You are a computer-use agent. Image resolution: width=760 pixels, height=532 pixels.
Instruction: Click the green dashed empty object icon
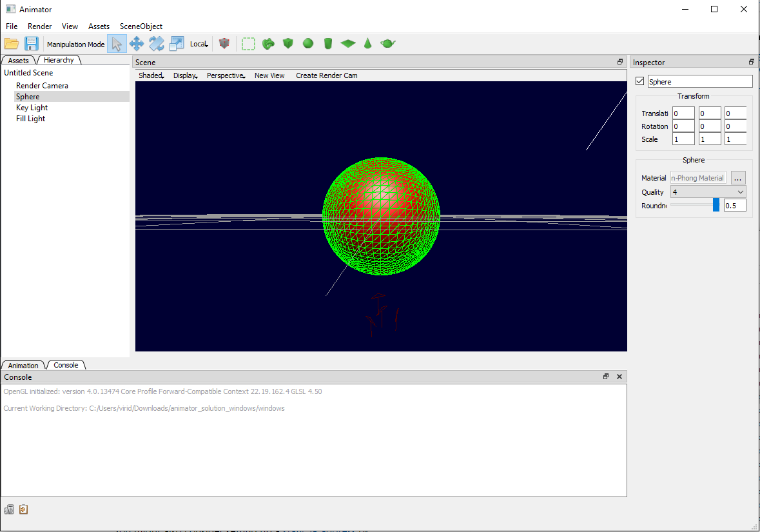248,44
